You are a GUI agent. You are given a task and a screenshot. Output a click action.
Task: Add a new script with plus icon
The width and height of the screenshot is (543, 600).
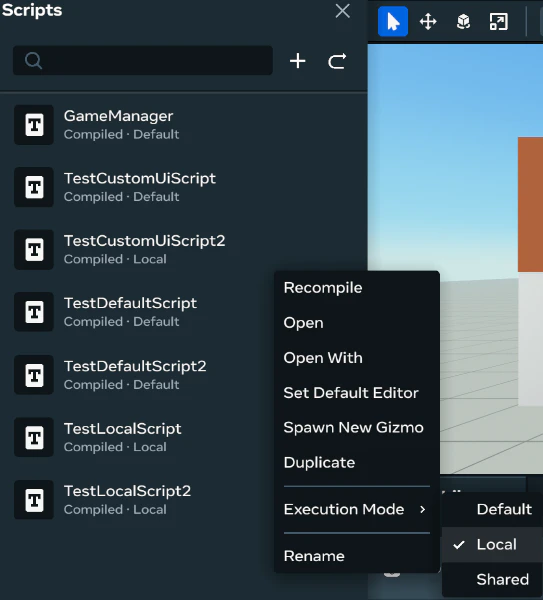298,61
